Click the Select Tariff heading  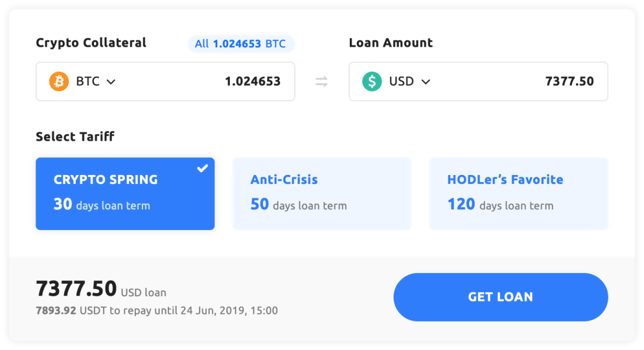point(75,137)
